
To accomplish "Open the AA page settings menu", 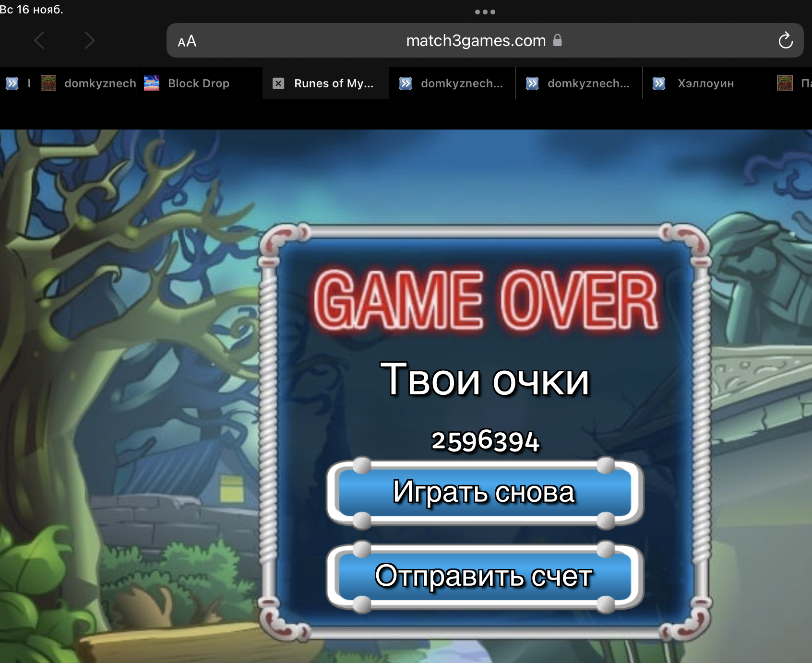I will click(187, 41).
